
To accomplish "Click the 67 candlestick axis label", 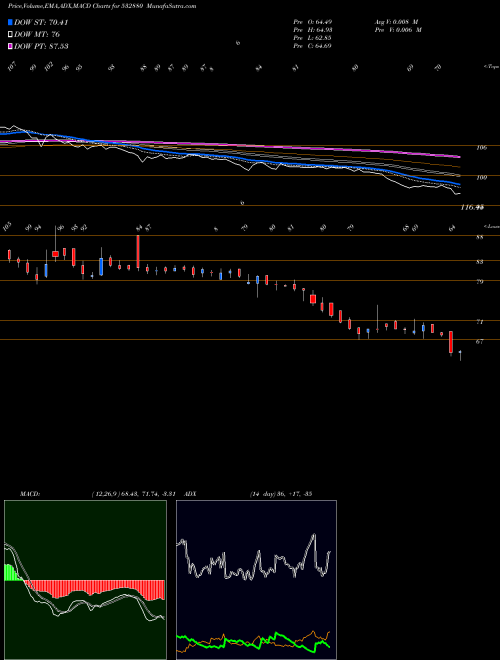I will pyautogui.click(x=480, y=342).
